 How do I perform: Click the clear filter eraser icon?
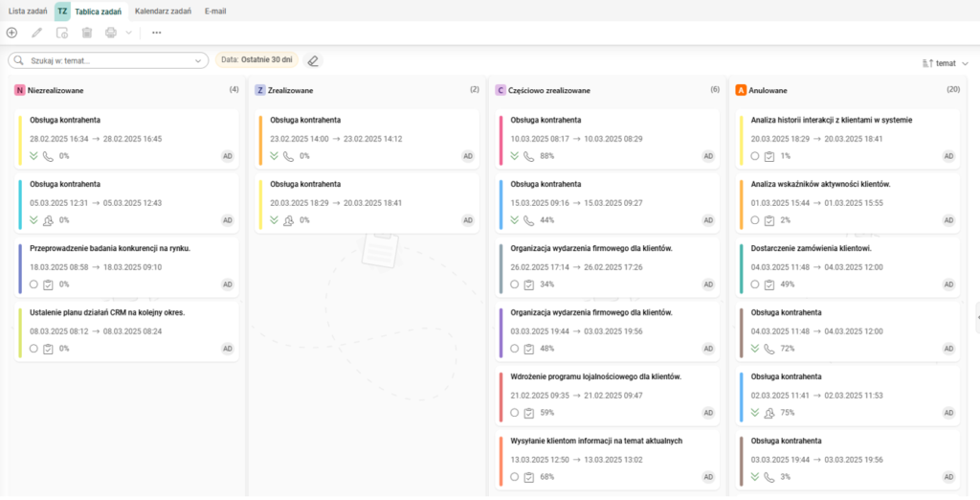[x=313, y=60]
